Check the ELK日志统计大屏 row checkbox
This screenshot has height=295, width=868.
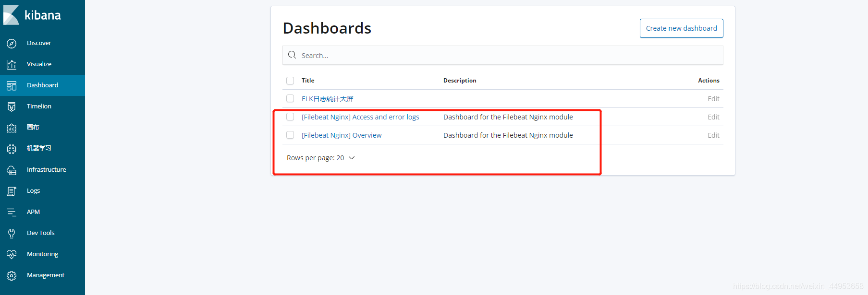point(290,98)
